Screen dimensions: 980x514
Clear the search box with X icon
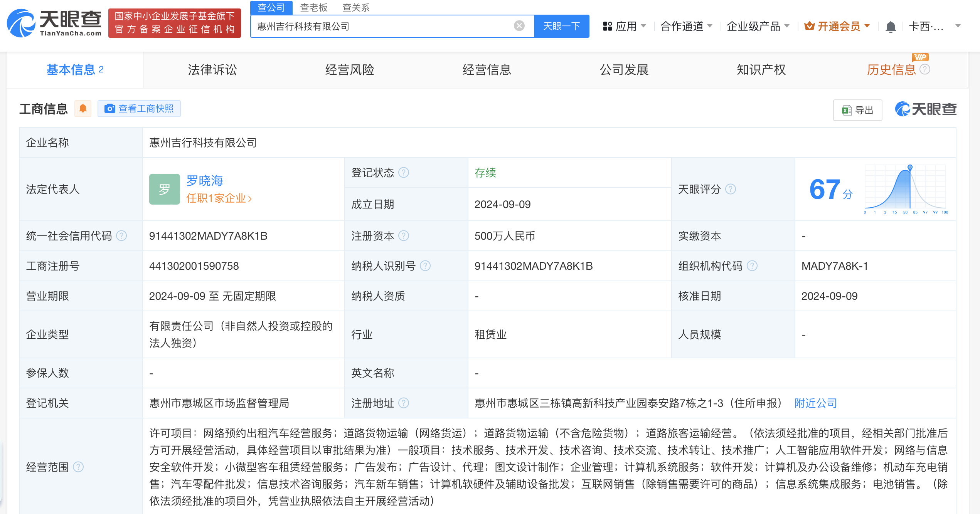[519, 26]
